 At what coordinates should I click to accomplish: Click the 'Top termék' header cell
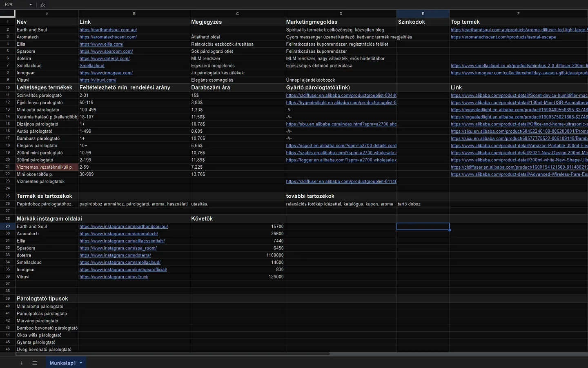coord(519,22)
